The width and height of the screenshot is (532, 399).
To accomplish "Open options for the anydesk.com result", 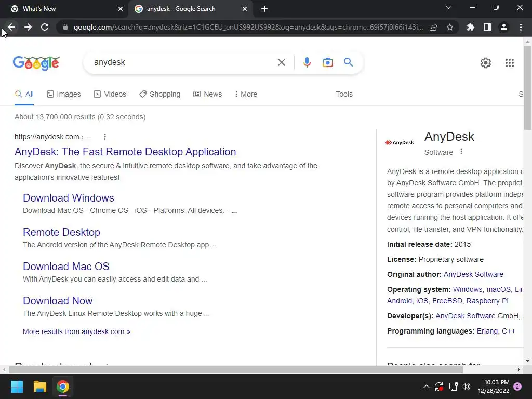I will 105,137.
